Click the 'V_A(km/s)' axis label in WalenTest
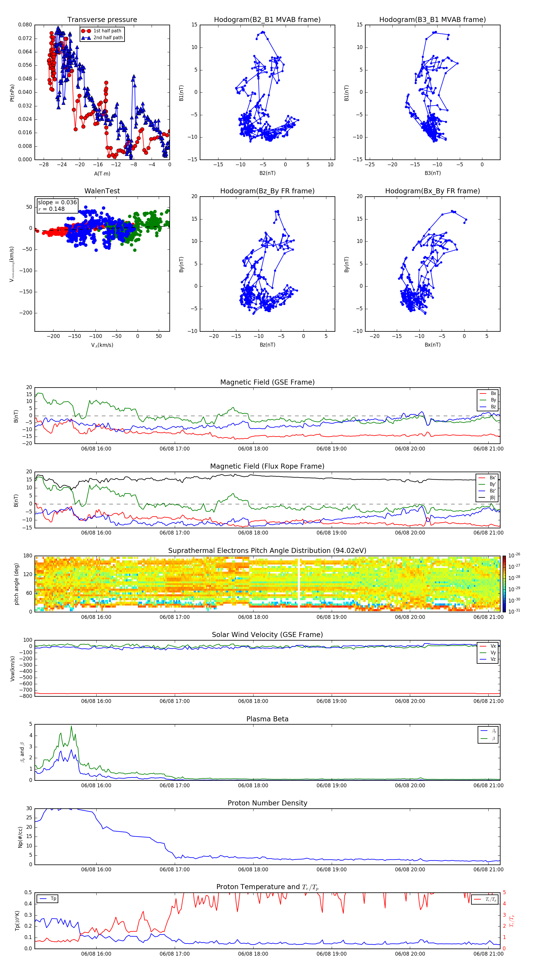Viewport: 535px width, 980px height. 102,345
